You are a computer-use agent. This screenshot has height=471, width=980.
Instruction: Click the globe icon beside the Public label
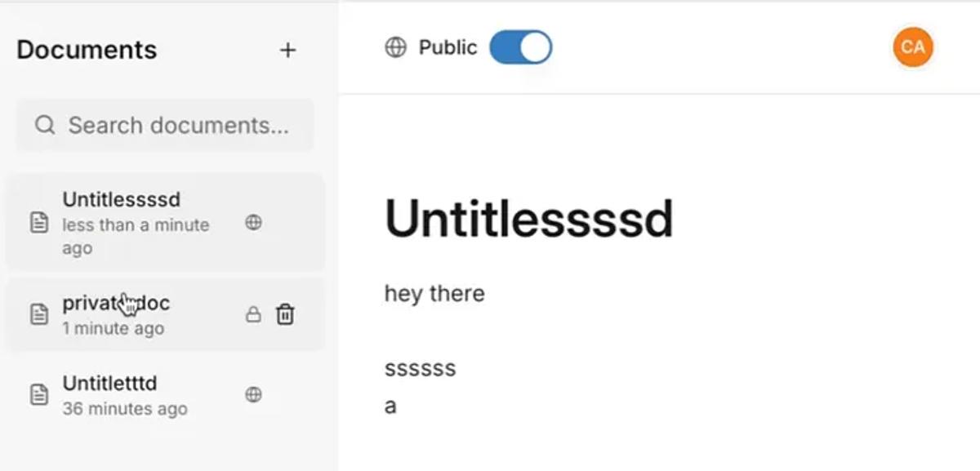click(x=395, y=47)
